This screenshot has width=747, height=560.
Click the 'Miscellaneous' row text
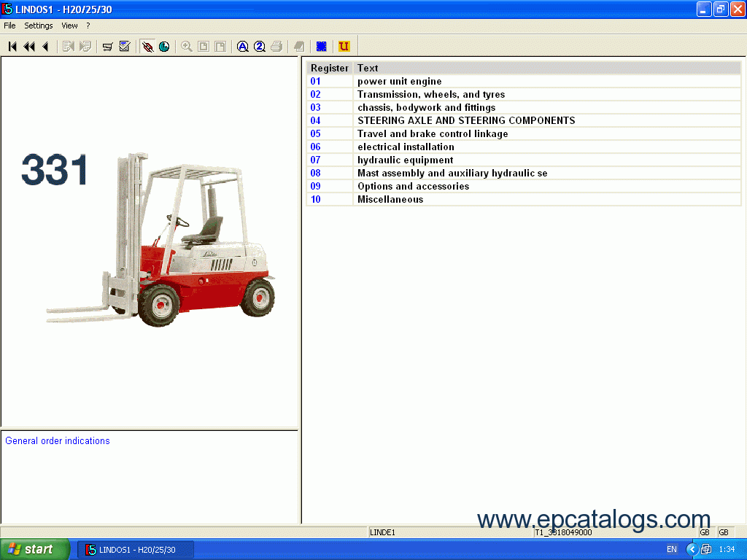pyautogui.click(x=390, y=199)
